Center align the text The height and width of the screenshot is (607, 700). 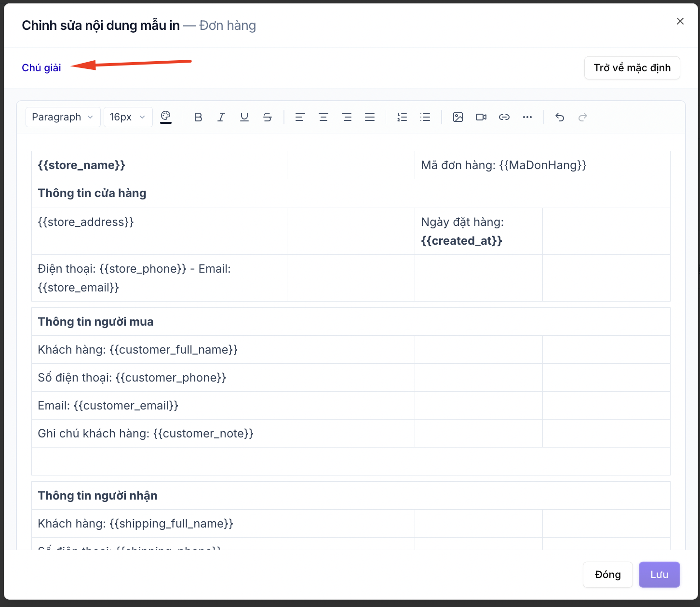[x=323, y=117]
